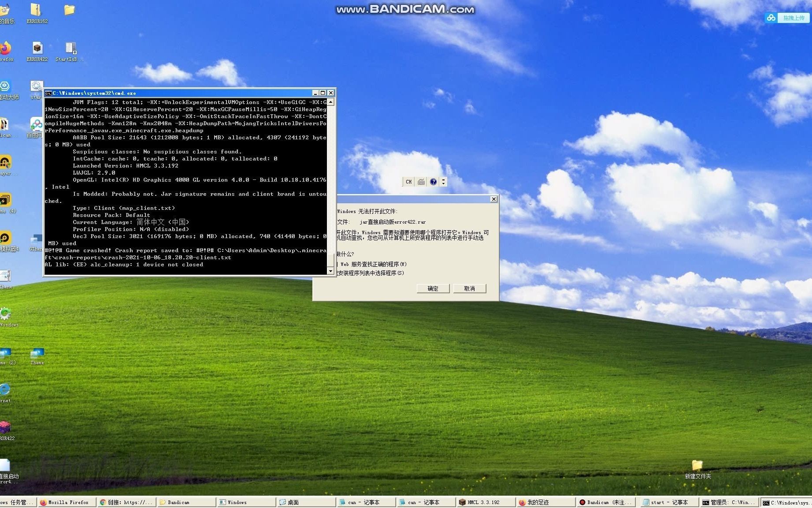Click the 拖拽上传 upload button
This screenshot has height=508, width=812.
(793, 18)
